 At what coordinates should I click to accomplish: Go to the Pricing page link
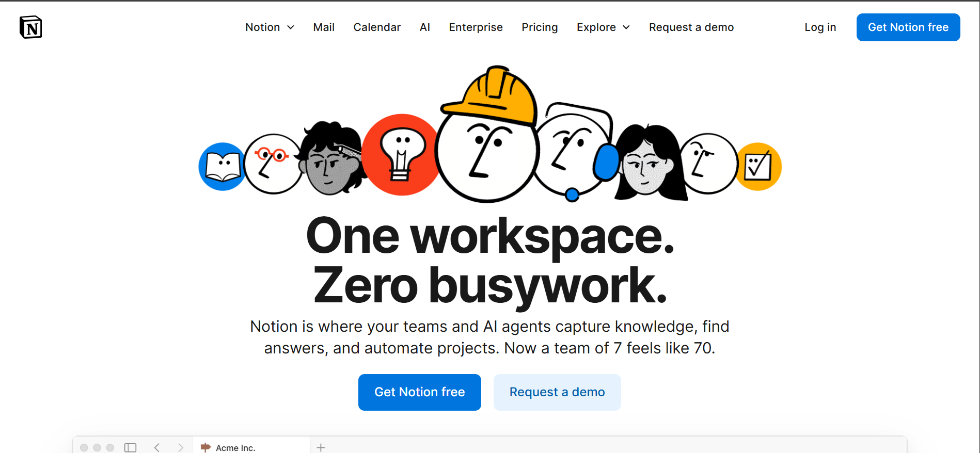click(x=540, y=27)
